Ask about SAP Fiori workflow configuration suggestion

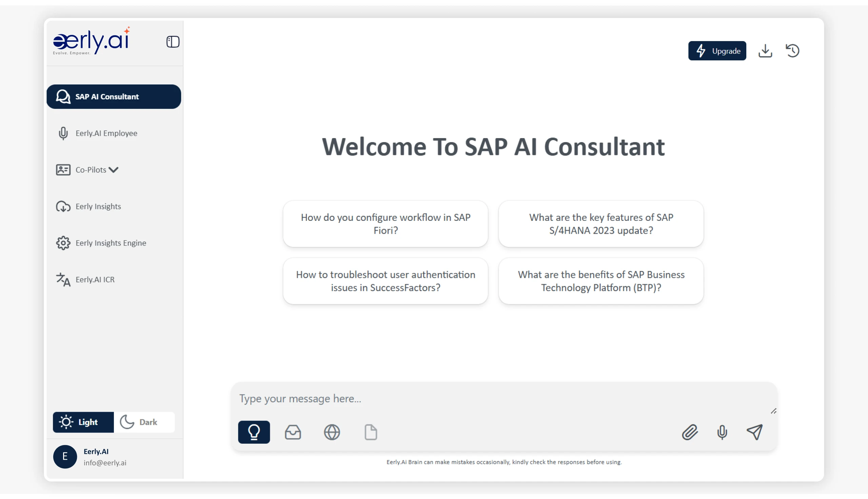pos(386,224)
